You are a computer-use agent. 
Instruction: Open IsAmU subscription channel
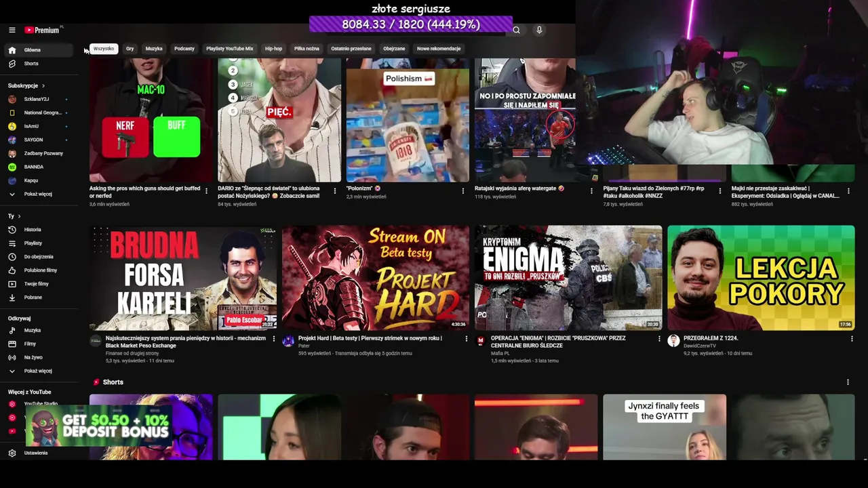tap(39, 126)
